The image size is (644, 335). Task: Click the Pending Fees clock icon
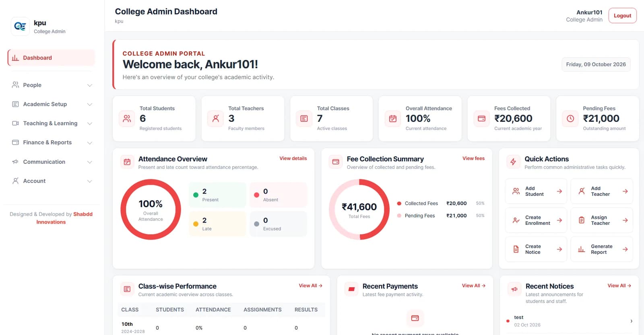coord(570,119)
